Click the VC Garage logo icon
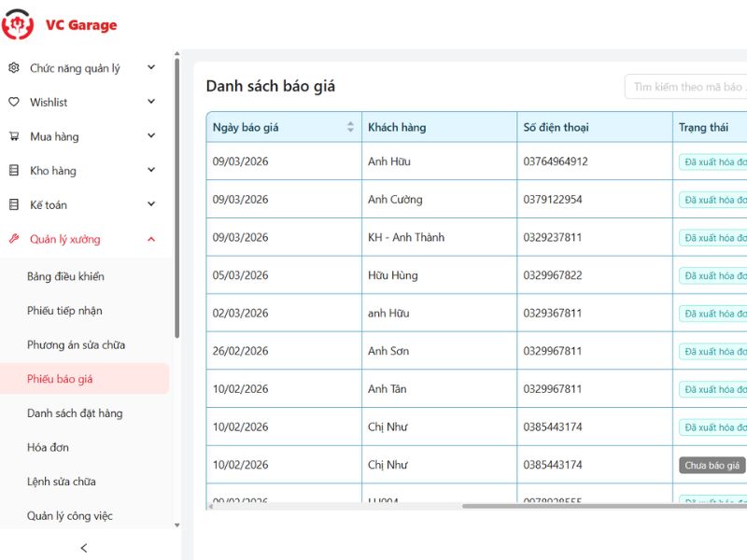The width and height of the screenshot is (747, 560). tap(17, 24)
